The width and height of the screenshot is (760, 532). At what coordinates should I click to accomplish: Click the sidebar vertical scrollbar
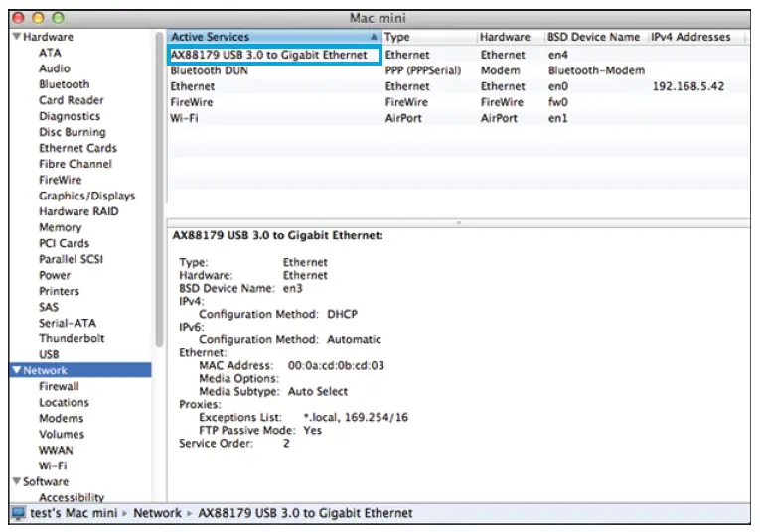pos(159,199)
